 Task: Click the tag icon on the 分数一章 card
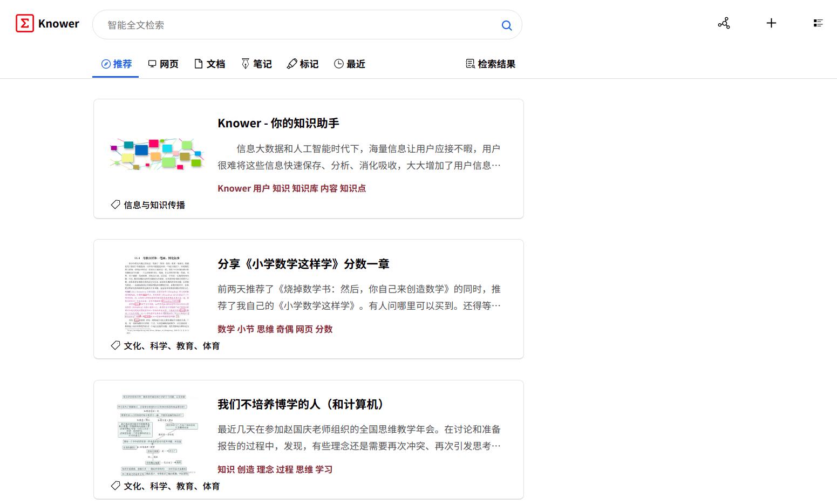click(x=115, y=345)
